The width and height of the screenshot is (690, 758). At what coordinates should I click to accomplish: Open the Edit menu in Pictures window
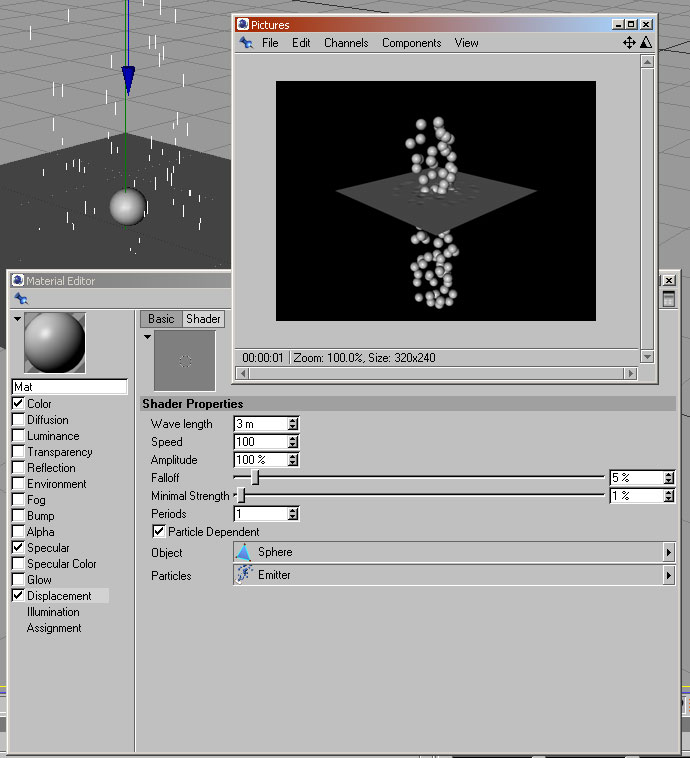point(301,43)
